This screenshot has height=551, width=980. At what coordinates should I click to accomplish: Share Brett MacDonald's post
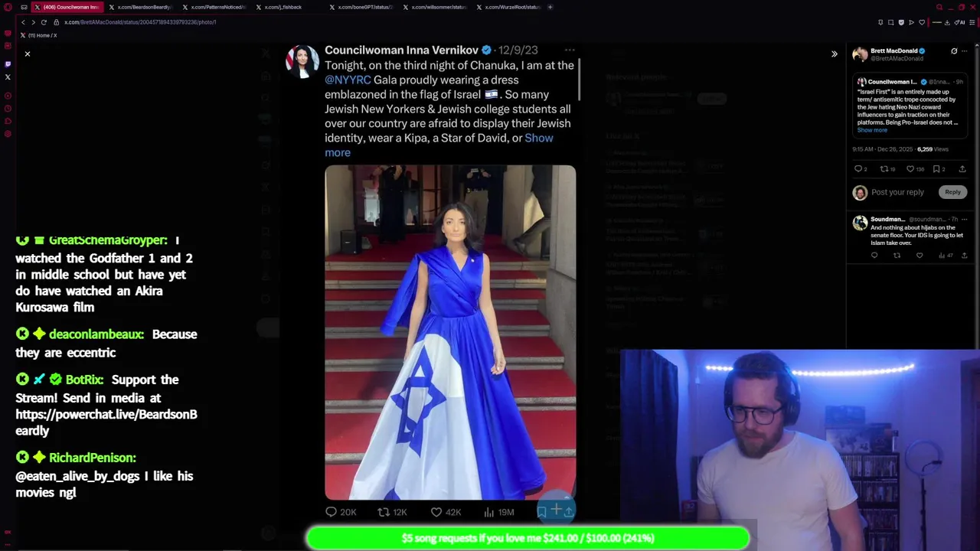tap(962, 169)
